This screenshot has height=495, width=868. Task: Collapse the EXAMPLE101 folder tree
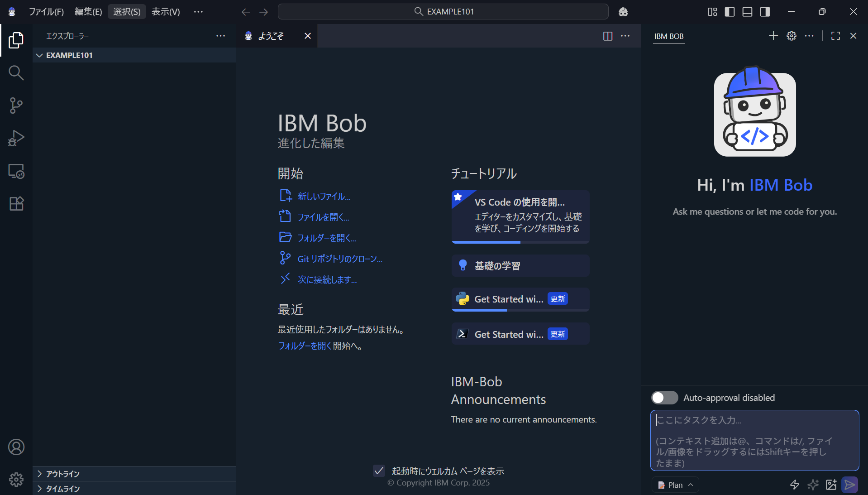tap(40, 55)
